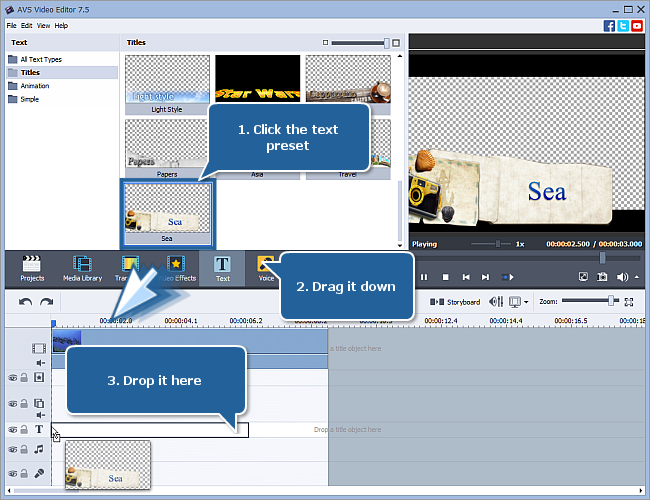Pause the preview playback

[x=424, y=277]
